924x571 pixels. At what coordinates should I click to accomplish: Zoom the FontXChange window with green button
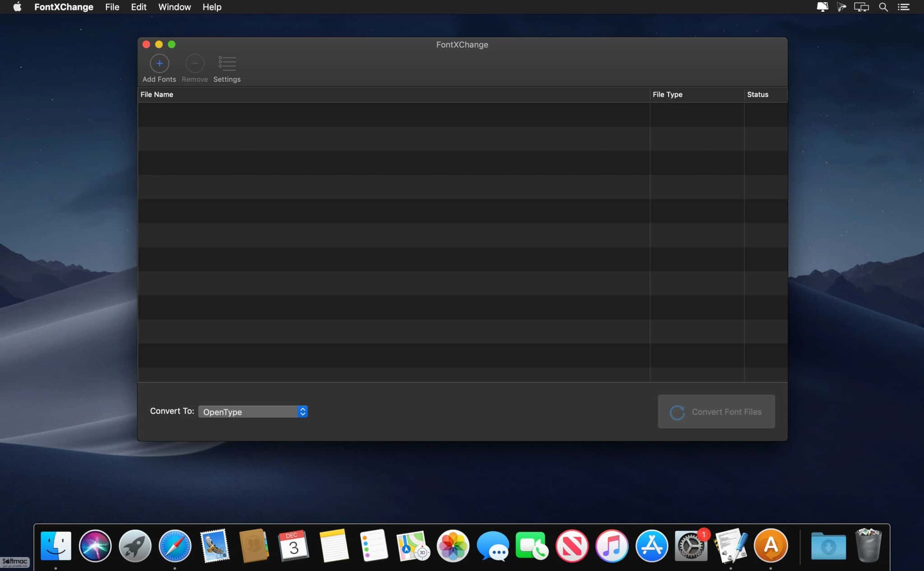(171, 44)
